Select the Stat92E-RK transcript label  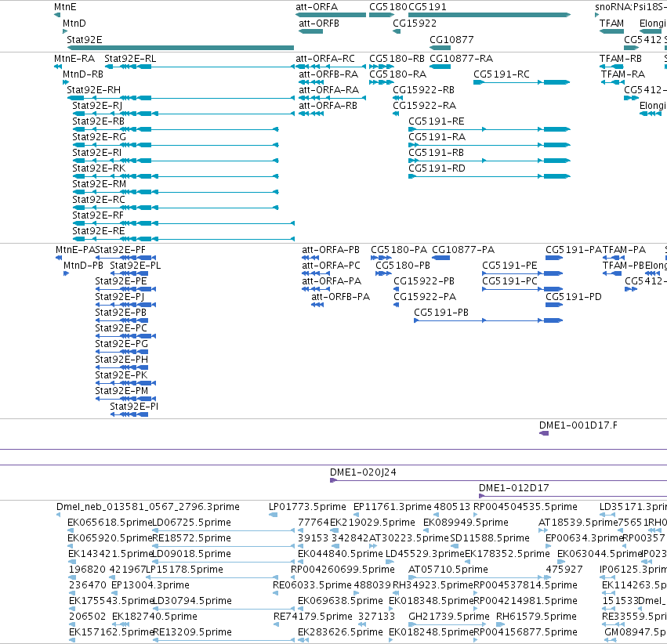click(x=99, y=168)
